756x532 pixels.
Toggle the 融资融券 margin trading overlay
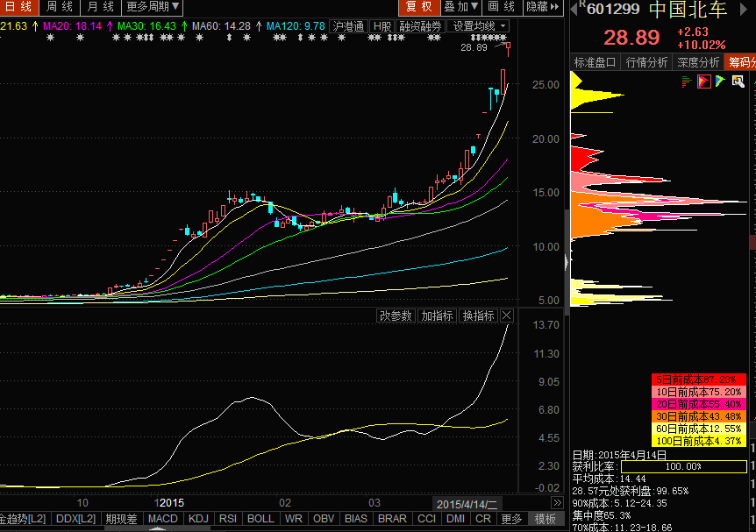(420, 26)
